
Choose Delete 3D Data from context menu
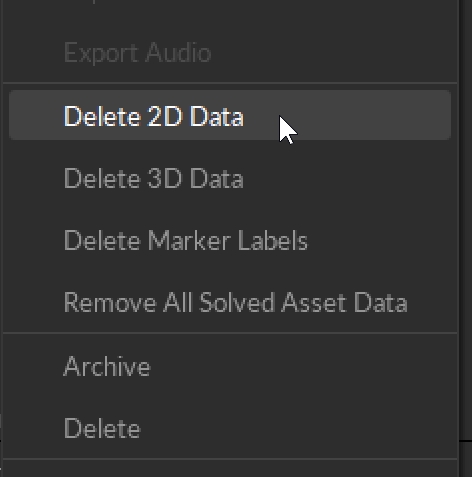pos(230,178)
